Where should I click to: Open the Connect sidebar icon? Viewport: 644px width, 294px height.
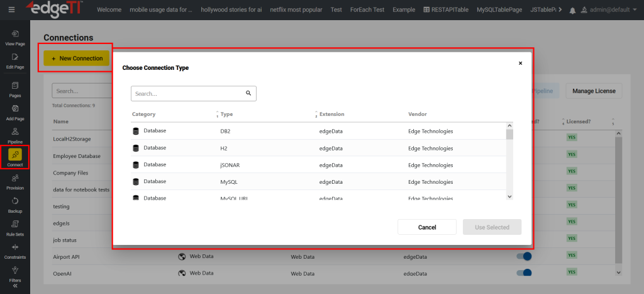tap(15, 157)
